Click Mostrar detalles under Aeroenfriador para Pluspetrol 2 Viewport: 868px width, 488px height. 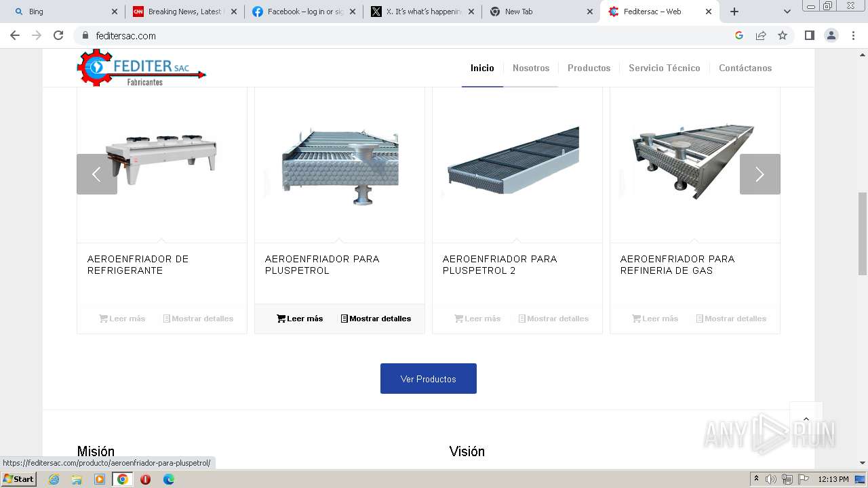553,319
